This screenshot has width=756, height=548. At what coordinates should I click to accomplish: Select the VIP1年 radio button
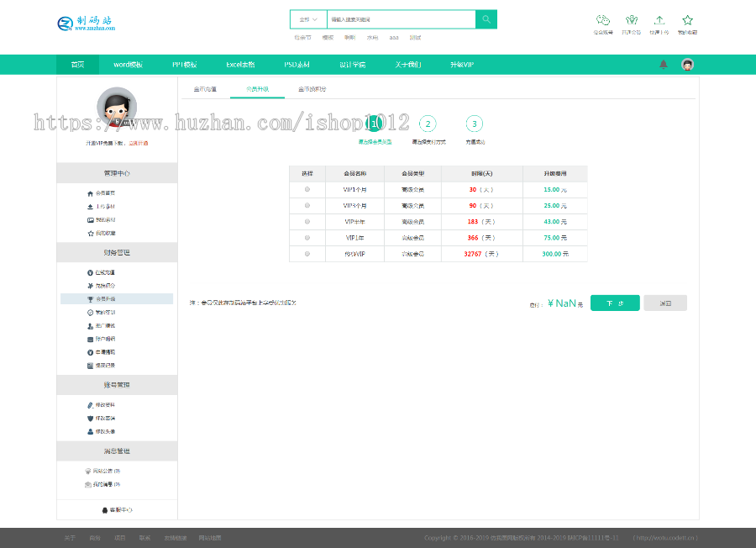307,236
